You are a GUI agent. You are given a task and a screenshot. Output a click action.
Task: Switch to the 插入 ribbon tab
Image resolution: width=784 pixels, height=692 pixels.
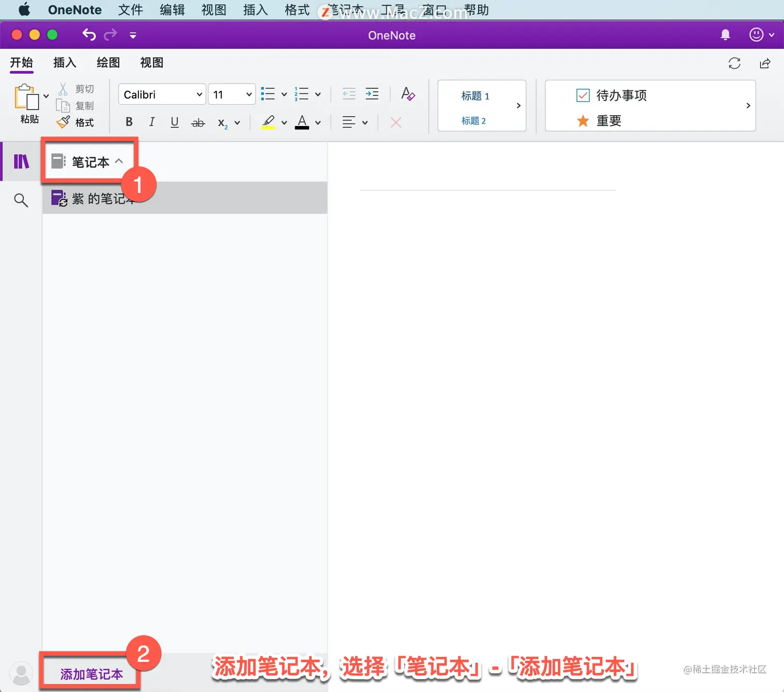(x=65, y=63)
